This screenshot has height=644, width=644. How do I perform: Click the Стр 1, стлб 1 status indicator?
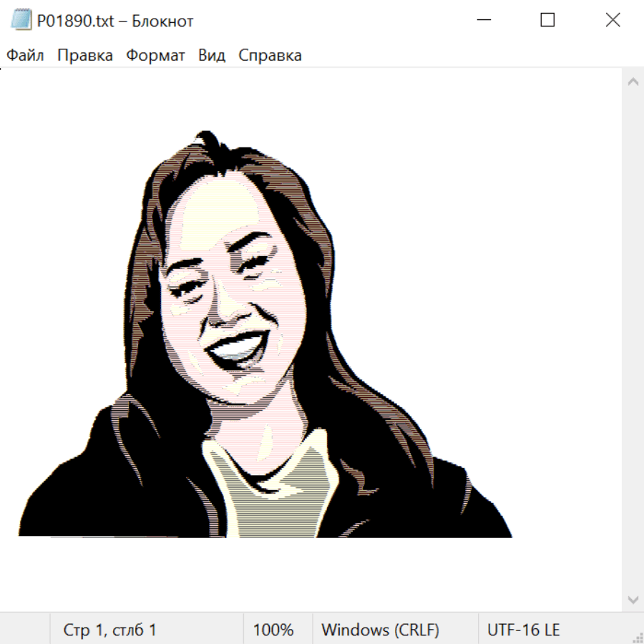(x=109, y=630)
